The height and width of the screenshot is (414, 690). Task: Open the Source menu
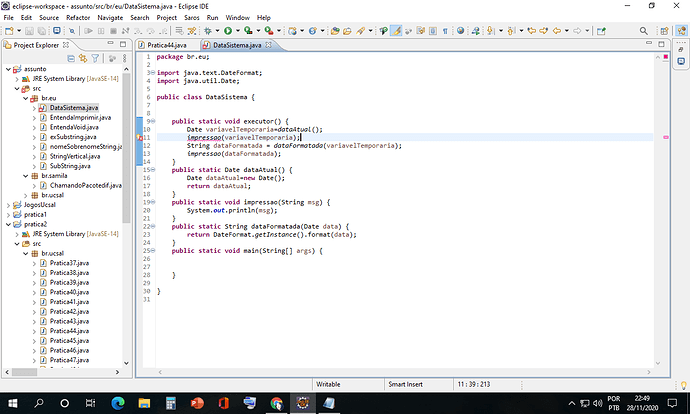pos(49,18)
